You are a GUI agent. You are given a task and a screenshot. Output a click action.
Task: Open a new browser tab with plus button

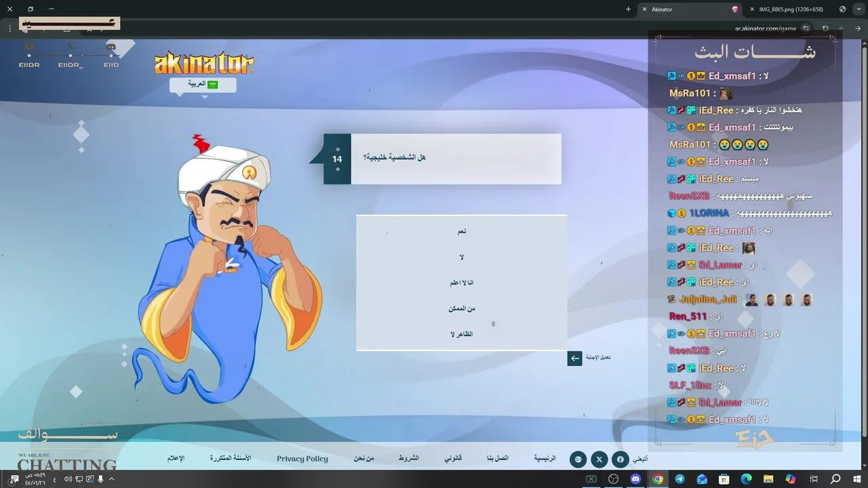tap(628, 9)
